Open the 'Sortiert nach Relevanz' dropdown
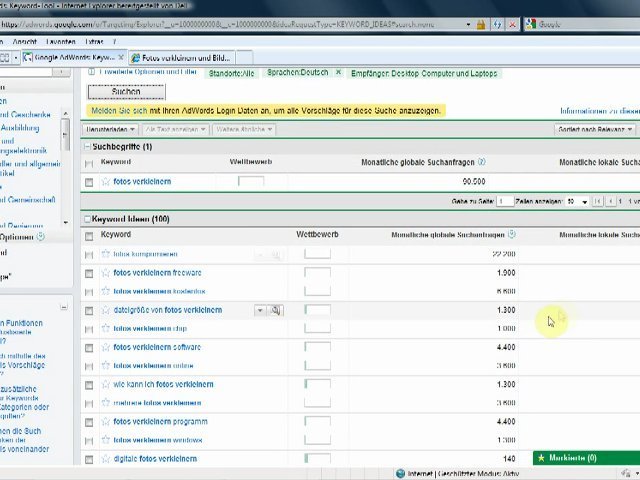640x480 pixels. click(596, 129)
